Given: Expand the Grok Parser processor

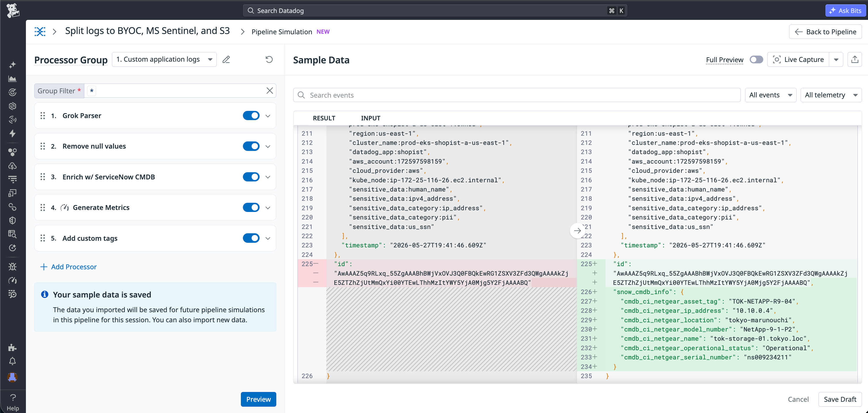Looking at the screenshot, I should (268, 116).
